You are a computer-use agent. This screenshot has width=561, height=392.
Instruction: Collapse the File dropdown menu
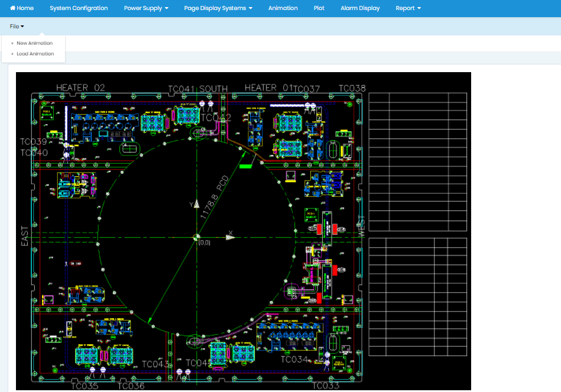[17, 27]
